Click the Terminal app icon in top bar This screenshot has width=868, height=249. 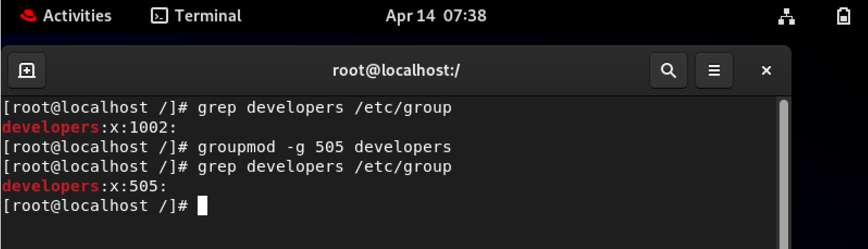[x=160, y=16]
